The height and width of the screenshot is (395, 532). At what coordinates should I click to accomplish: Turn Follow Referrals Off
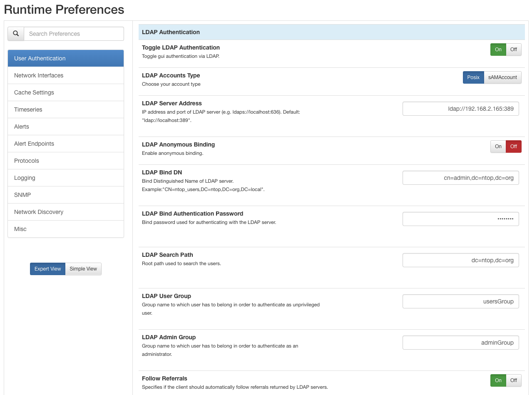(x=514, y=380)
